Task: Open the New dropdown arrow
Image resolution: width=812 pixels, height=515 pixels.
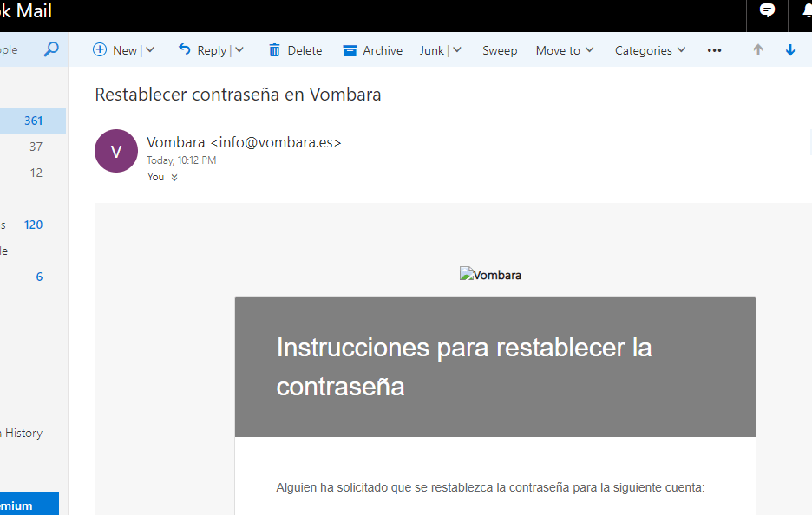Action: [x=150, y=50]
